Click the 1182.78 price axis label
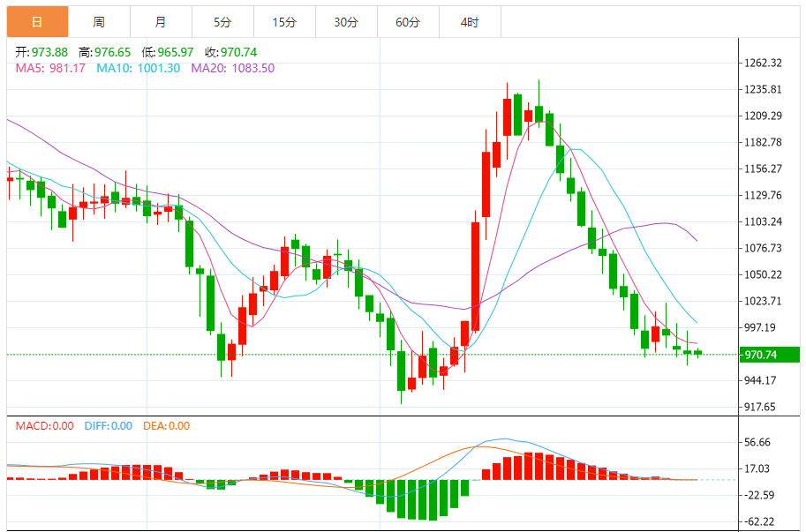Image resolution: width=806 pixels, height=532 pixels. click(x=764, y=142)
